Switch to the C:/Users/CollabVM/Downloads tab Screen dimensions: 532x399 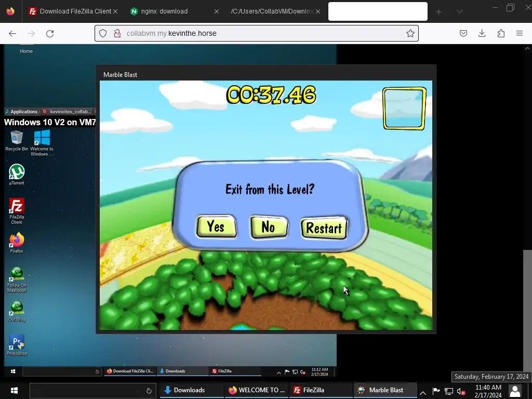pos(271,11)
